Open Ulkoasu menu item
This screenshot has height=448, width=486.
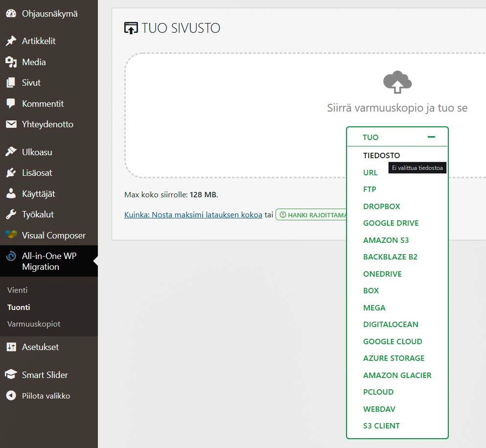(x=49, y=152)
